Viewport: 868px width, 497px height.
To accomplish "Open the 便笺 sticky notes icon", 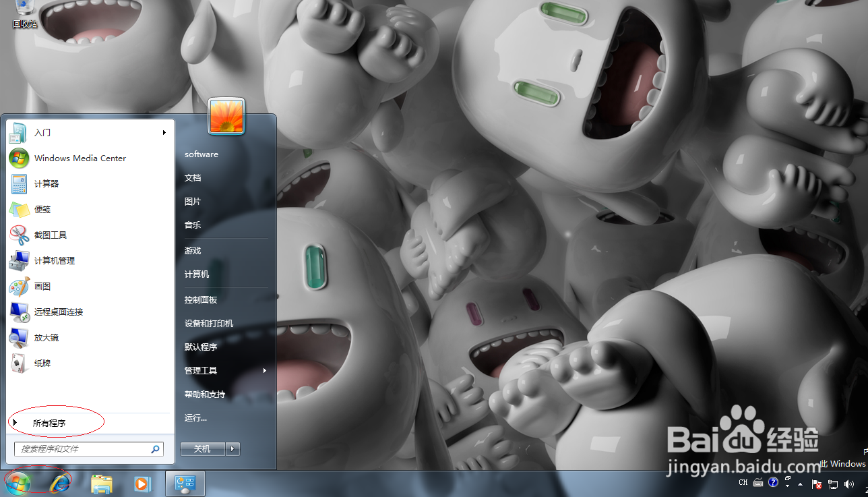I will click(19, 209).
